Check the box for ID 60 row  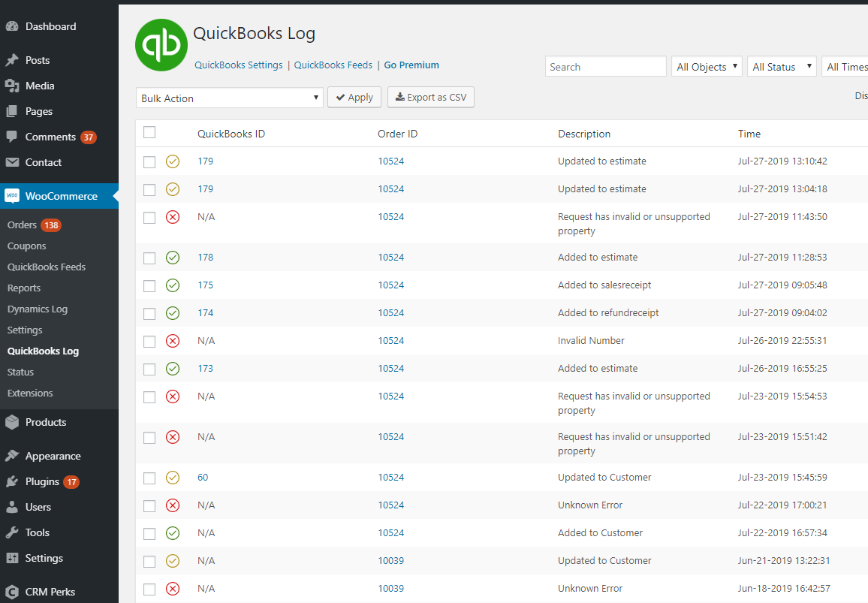[149, 478]
